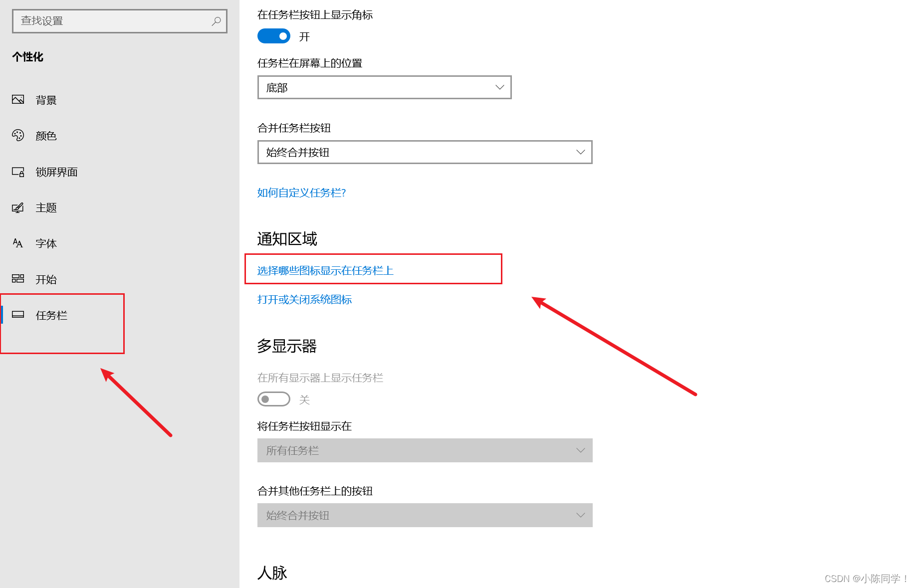Click the Taskbar icon in sidebar
Screen dimensions: 914x588
click(x=18, y=315)
